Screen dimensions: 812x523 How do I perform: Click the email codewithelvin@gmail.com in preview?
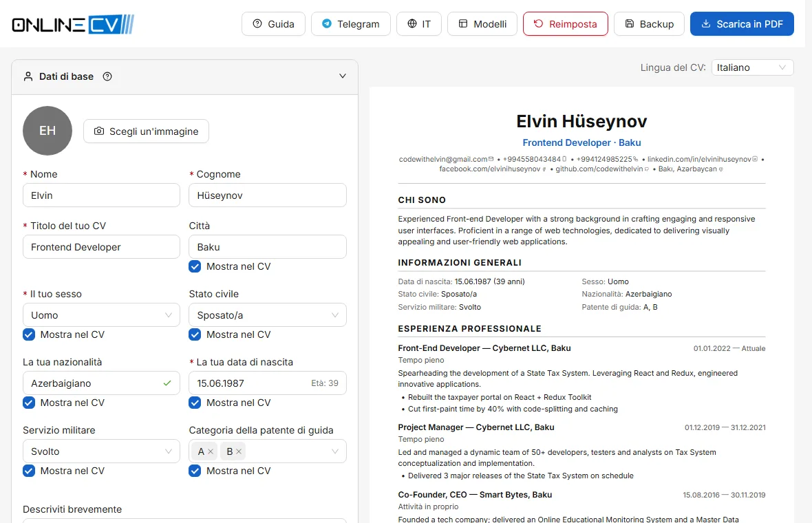coord(443,159)
